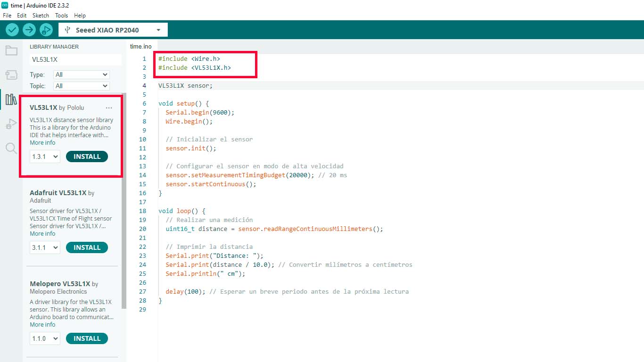
Task: Click the Topic: filter label
Action: coord(38,86)
